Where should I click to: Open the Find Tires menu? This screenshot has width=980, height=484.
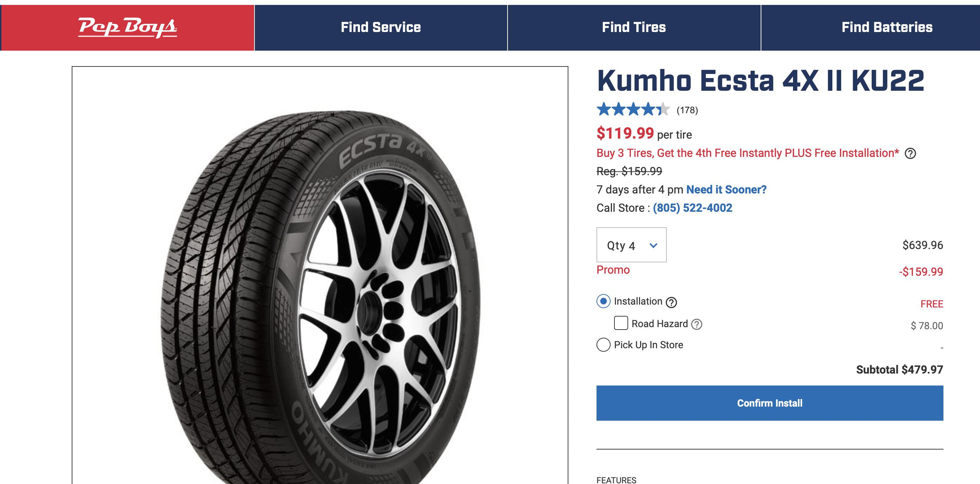(634, 27)
